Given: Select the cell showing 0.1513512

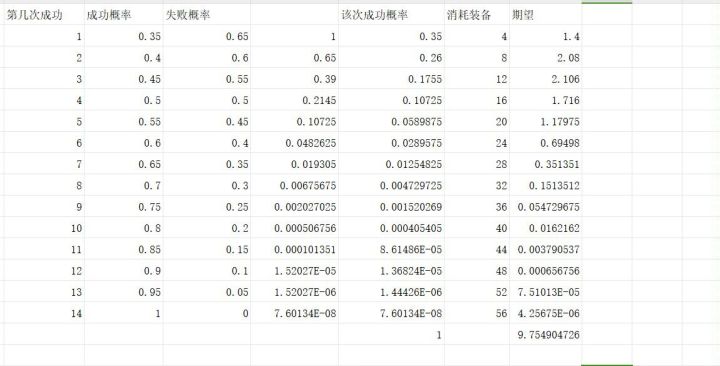Looking at the screenshot, I should [x=546, y=186].
